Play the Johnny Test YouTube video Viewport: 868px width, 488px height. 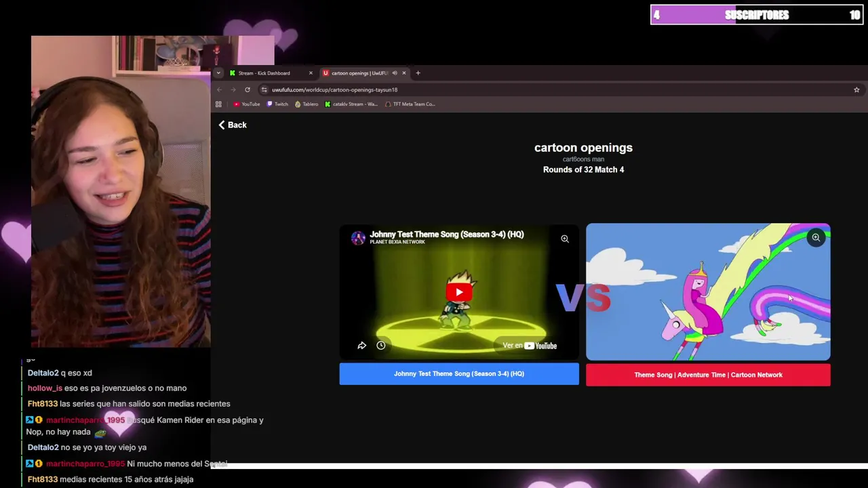tap(459, 292)
